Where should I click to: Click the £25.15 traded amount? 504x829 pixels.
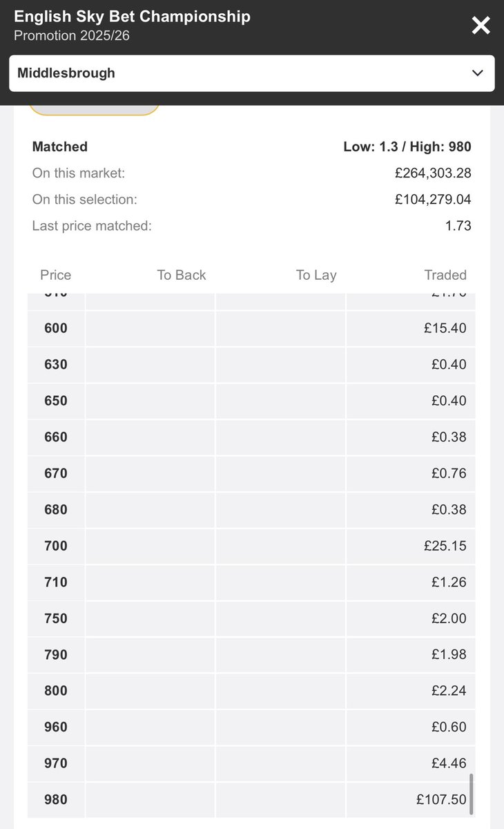tap(445, 546)
